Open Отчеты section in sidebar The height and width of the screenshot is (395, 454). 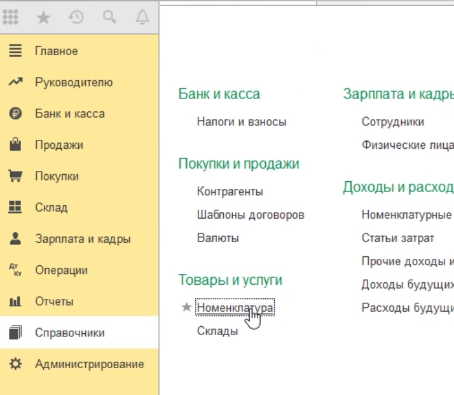(x=79, y=301)
